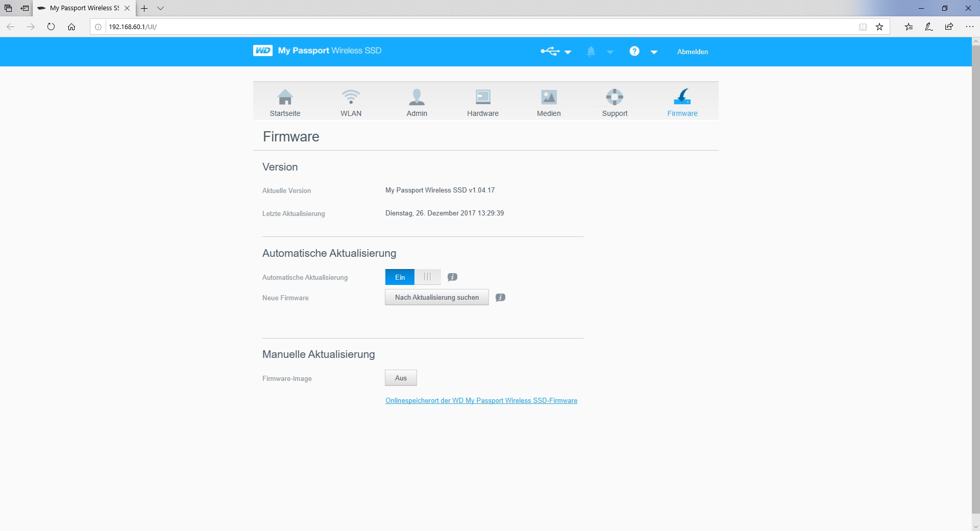Viewport: 980px width, 531px height.
Task: Switch to My Passport Wireless SSD browser tab
Action: point(84,8)
